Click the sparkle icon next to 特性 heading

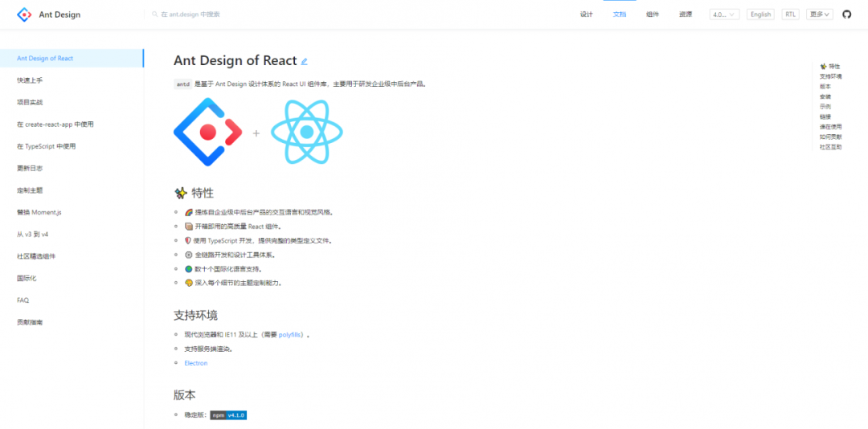pyautogui.click(x=181, y=193)
